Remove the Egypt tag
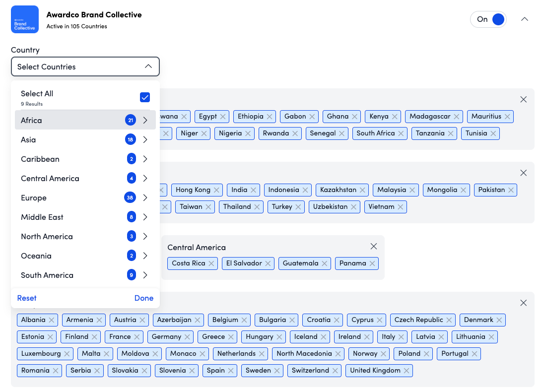544x392 pixels. (223, 117)
